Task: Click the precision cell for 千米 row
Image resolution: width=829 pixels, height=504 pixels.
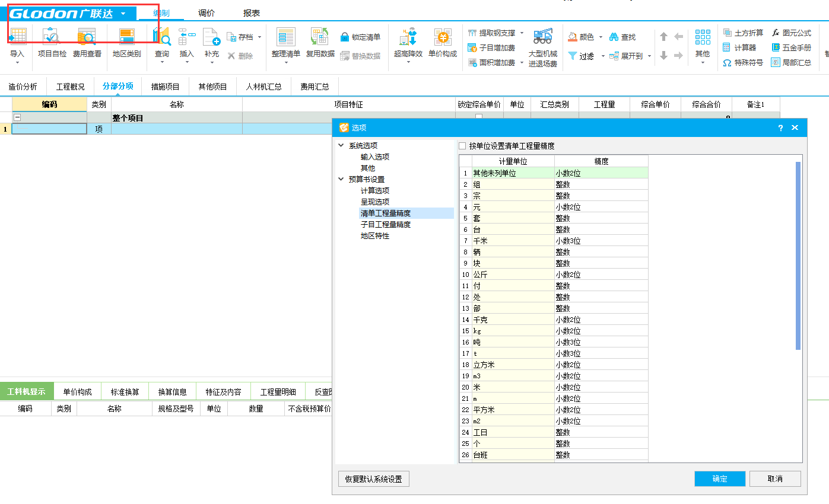Action: (x=601, y=241)
